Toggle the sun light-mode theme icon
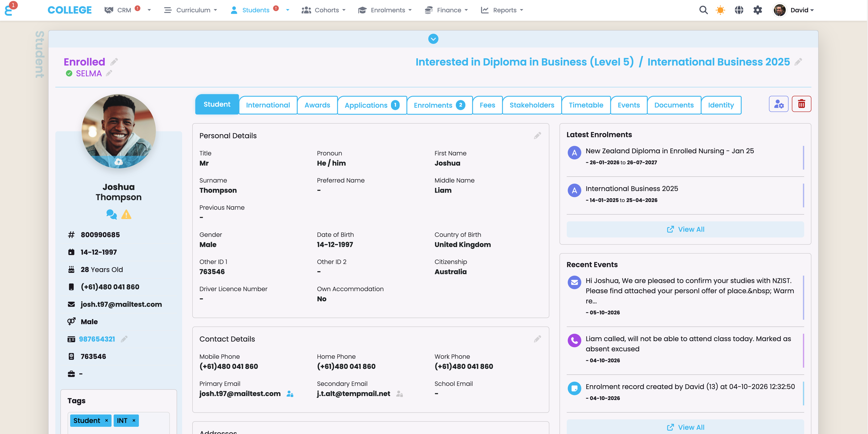This screenshot has height=434, width=868. (x=720, y=10)
